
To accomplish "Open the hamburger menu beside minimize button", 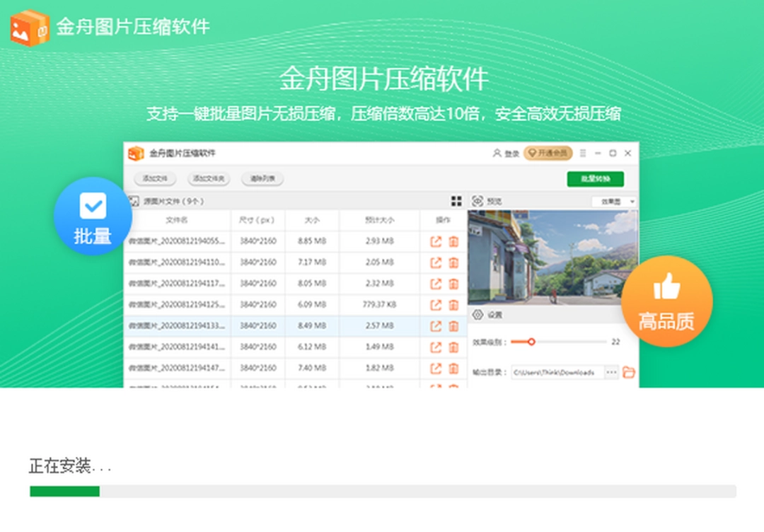I will [584, 153].
